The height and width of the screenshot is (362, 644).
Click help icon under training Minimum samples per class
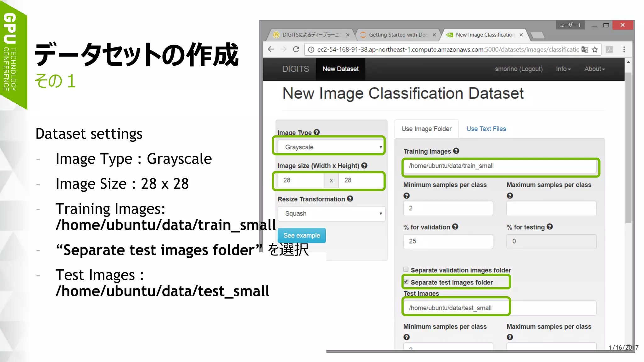[407, 196]
